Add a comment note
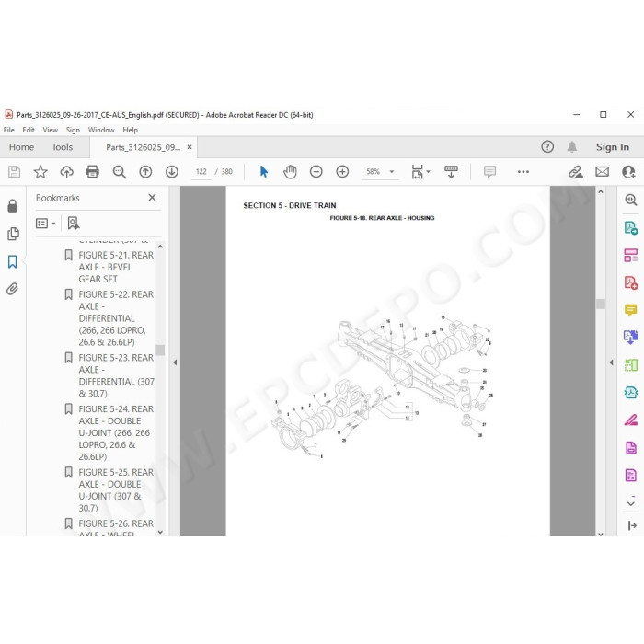Image resolution: width=644 pixels, height=644 pixels. coord(489,171)
